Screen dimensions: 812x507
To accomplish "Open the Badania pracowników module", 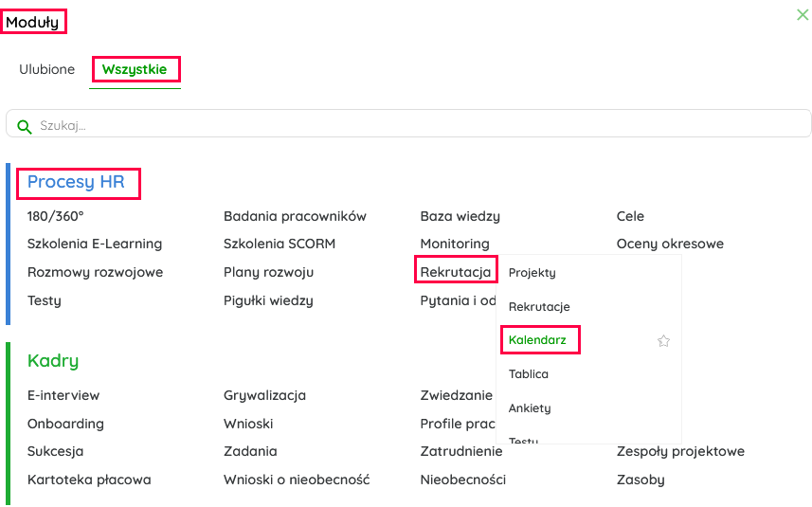I will [x=295, y=216].
